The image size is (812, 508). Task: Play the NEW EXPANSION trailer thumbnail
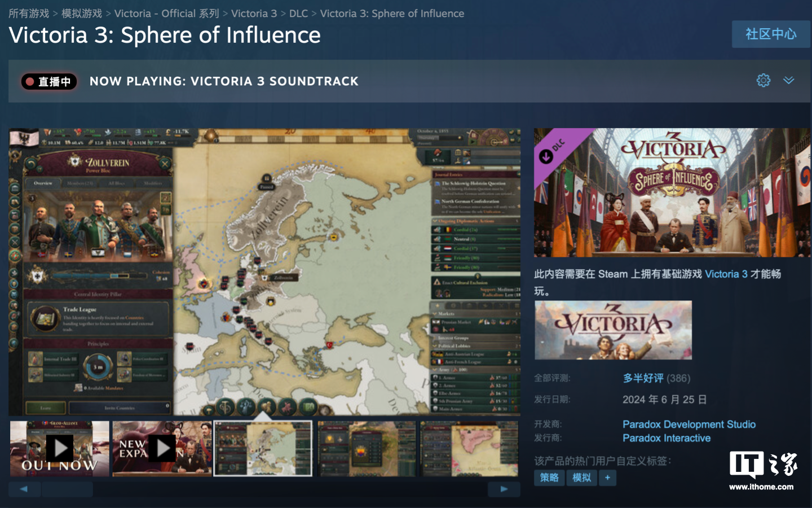coord(162,449)
